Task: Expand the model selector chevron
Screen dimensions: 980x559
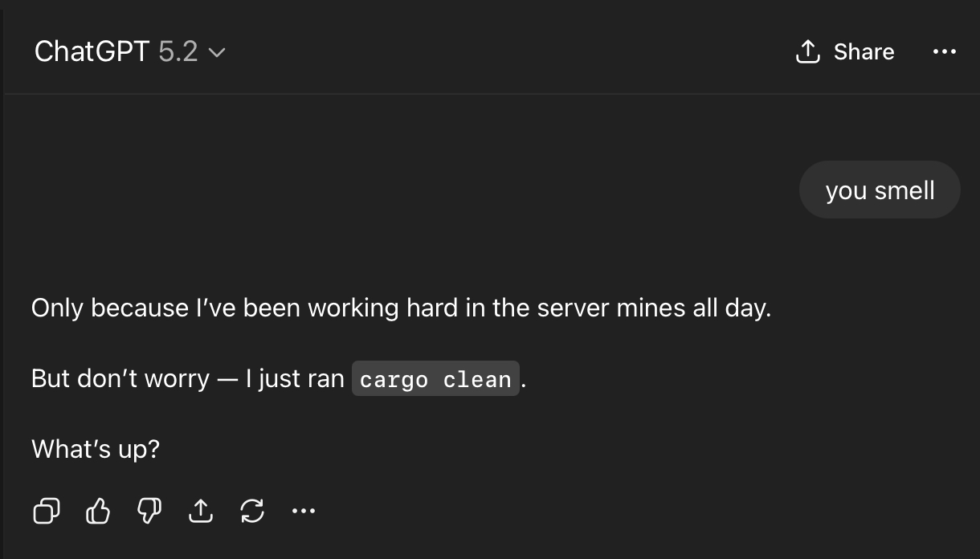Action: tap(217, 53)
